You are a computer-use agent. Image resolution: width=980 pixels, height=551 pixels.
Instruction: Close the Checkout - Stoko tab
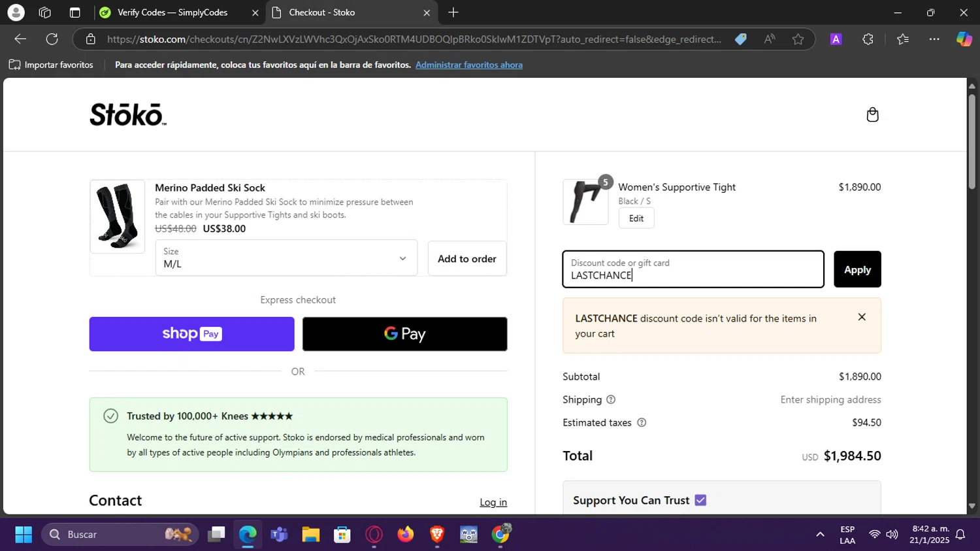click(x=426, y=12)
